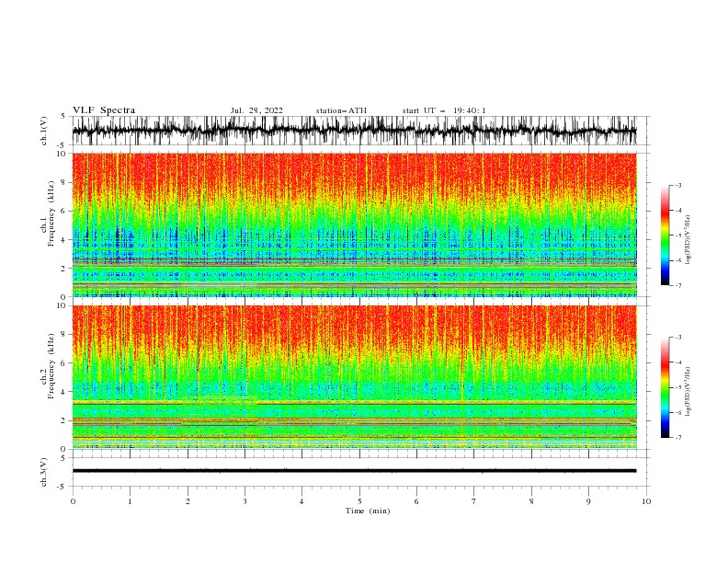Screen dimensions: 728x563
Task: Select the 'start UT = 19:40:1' text
Action: [x=444, y=110]
